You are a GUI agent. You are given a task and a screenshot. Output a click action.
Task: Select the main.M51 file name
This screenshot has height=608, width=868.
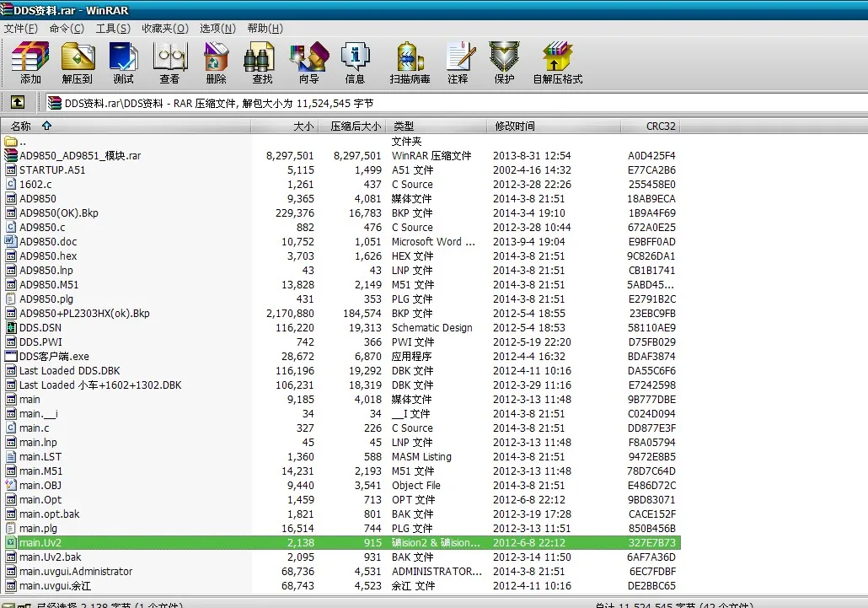click(x=40, y=471)
